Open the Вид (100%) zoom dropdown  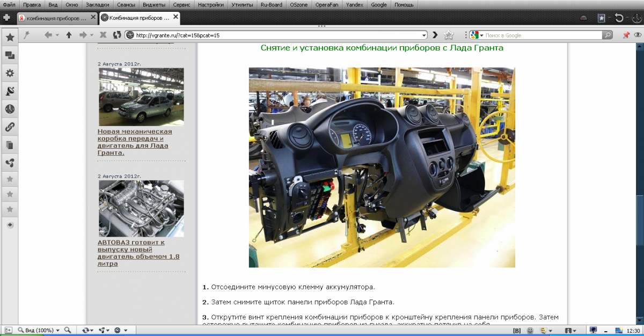[x=58, y=330]
